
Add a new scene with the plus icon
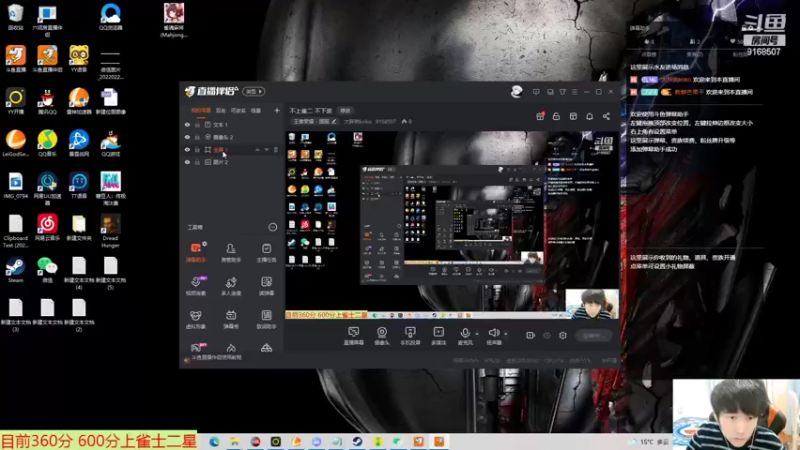click(x=277, y=110)
